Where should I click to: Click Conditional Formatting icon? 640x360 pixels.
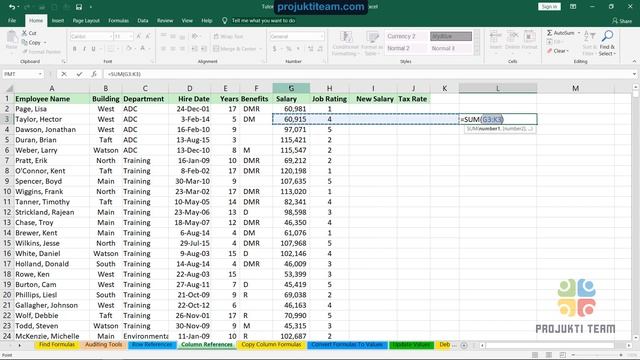(346, 37)
